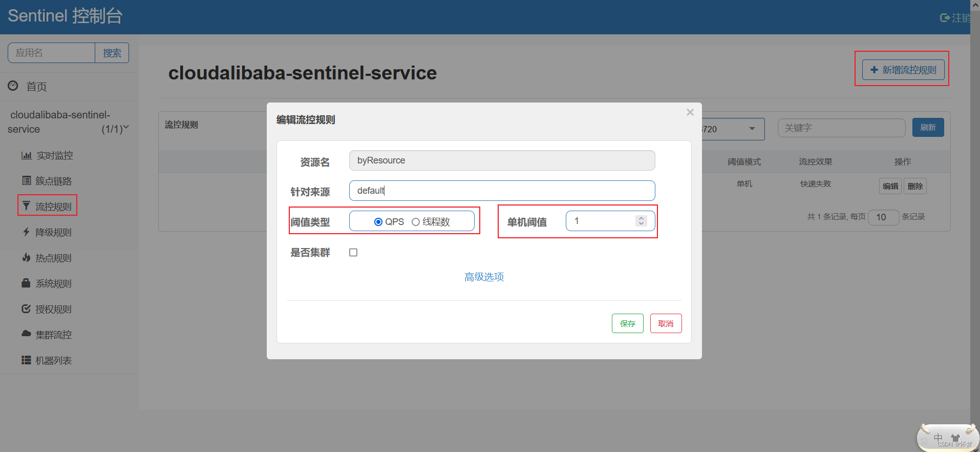
Task: Open 首页 in the sidebar
Action: point(36,87)
